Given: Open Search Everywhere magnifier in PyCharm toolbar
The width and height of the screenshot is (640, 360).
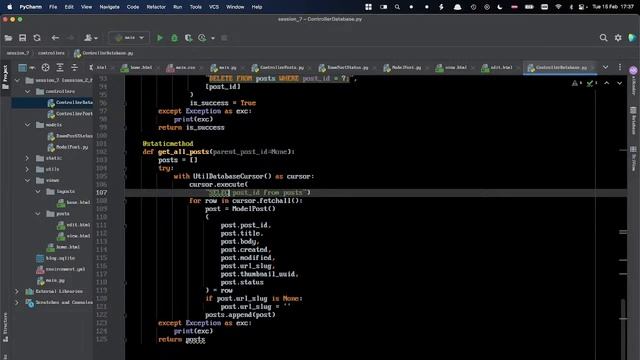Looking at the screenshot, I should (x=603, y=38).
